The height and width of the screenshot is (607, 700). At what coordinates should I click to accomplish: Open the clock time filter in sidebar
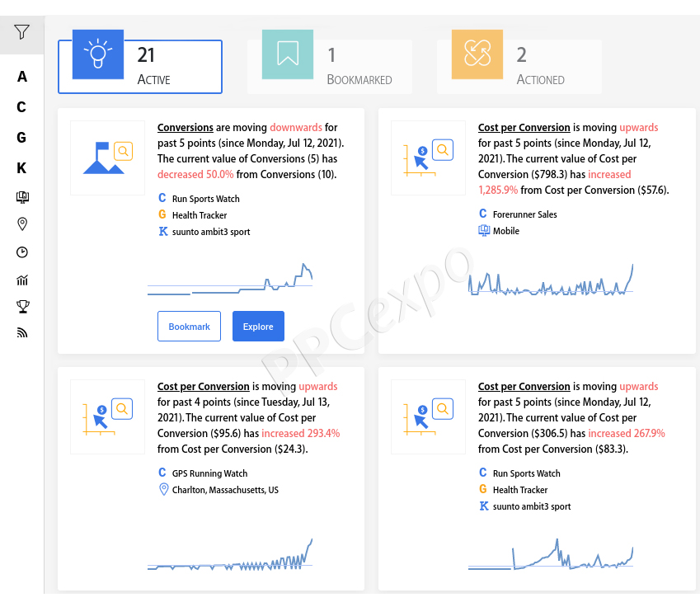pyautogui.click(x=22, y=252)
